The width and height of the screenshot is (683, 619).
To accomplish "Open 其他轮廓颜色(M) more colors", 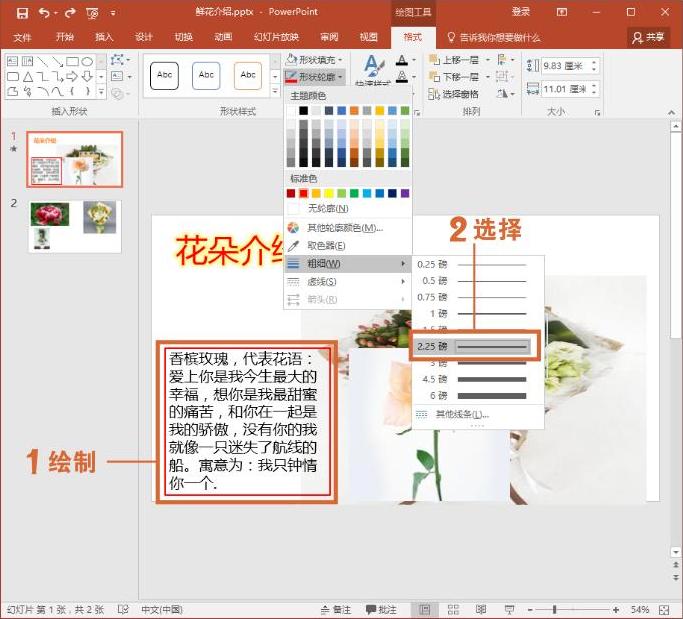I will [x=348, y=228].
